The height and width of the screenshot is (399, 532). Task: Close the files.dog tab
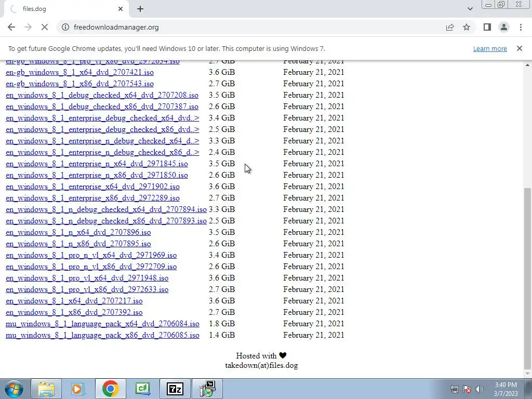point(121,9)
